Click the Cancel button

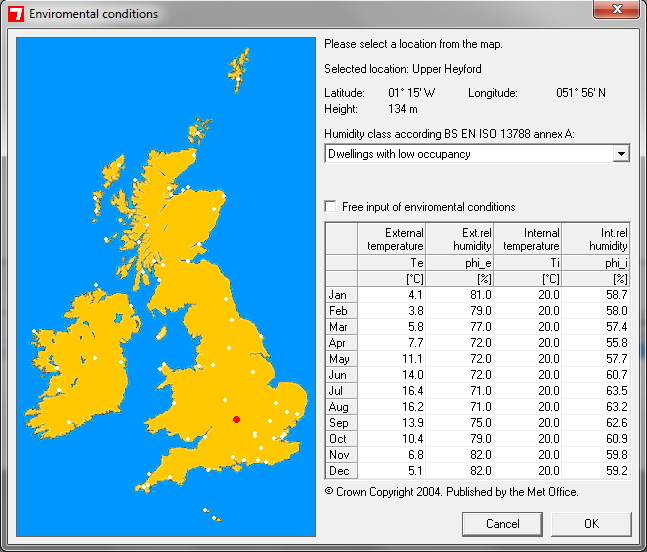point(502,524)
